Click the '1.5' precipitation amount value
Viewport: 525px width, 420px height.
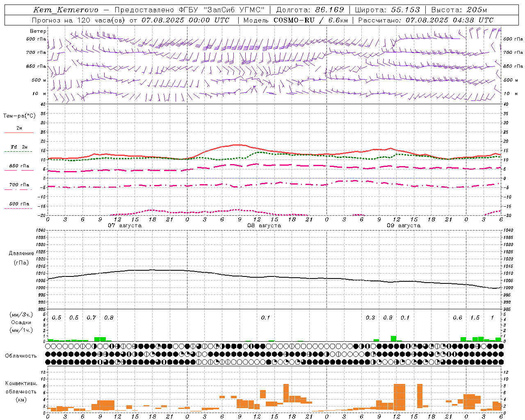tap(475, 317)
